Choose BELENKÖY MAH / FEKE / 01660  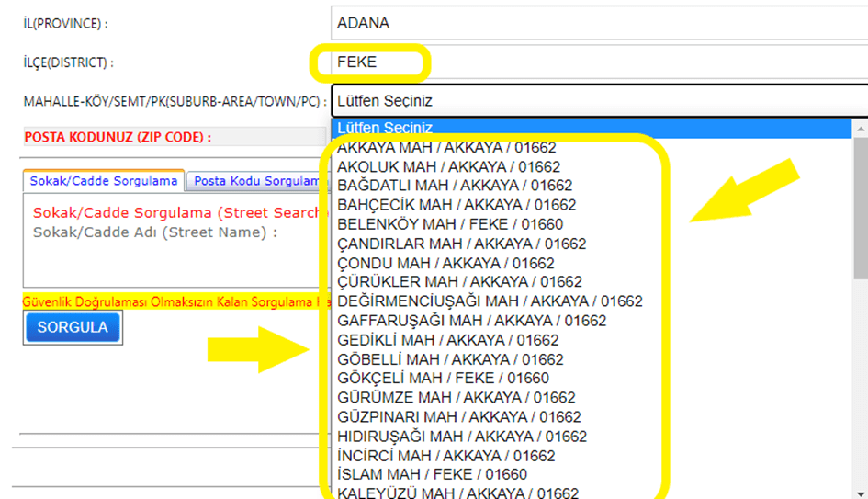pyautogui.click(x=450, y=224)
